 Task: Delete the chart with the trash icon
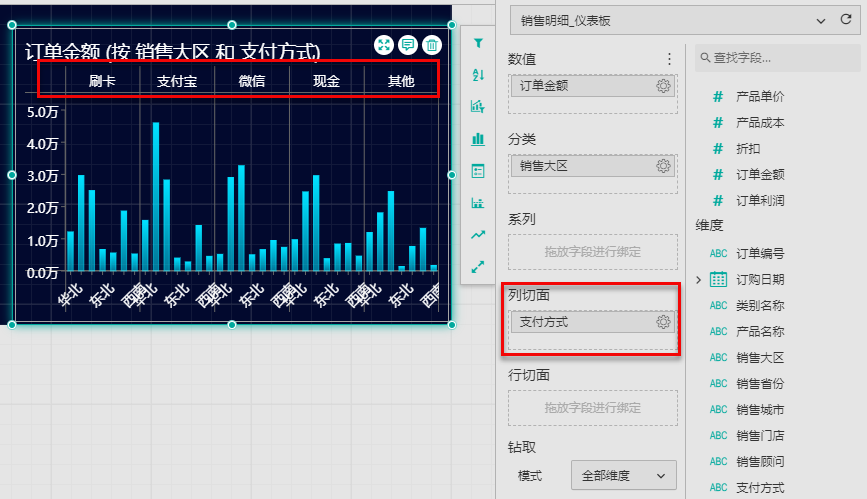pos(431,45)
